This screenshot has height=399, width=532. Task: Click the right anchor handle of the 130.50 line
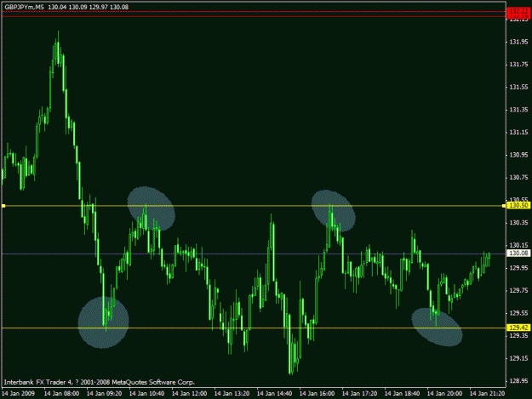point(504,206)
